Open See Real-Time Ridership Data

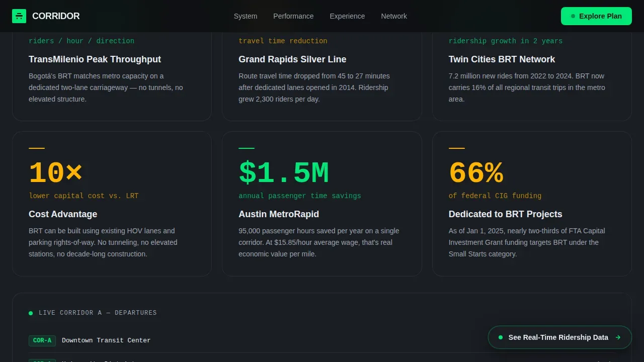[559, 337]
